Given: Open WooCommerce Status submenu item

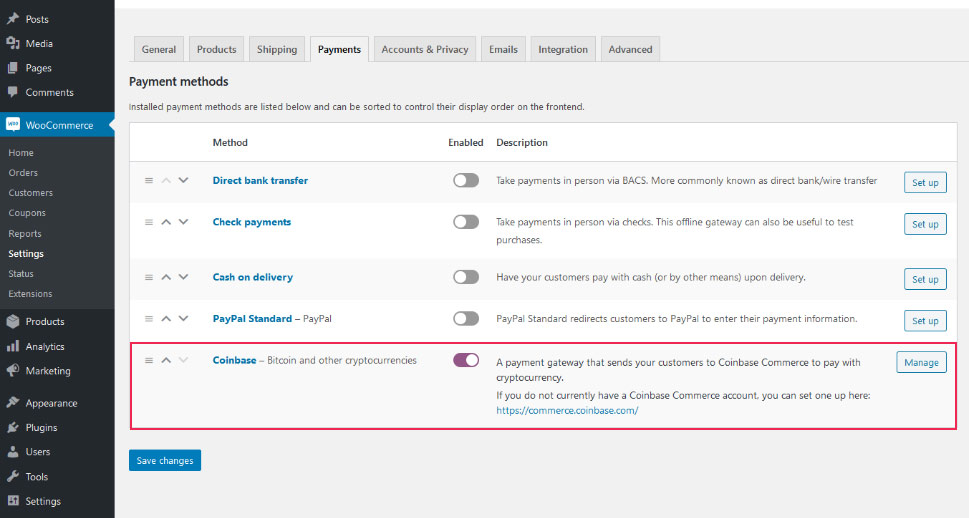Looking at the screenshot, I should point(21,273).
